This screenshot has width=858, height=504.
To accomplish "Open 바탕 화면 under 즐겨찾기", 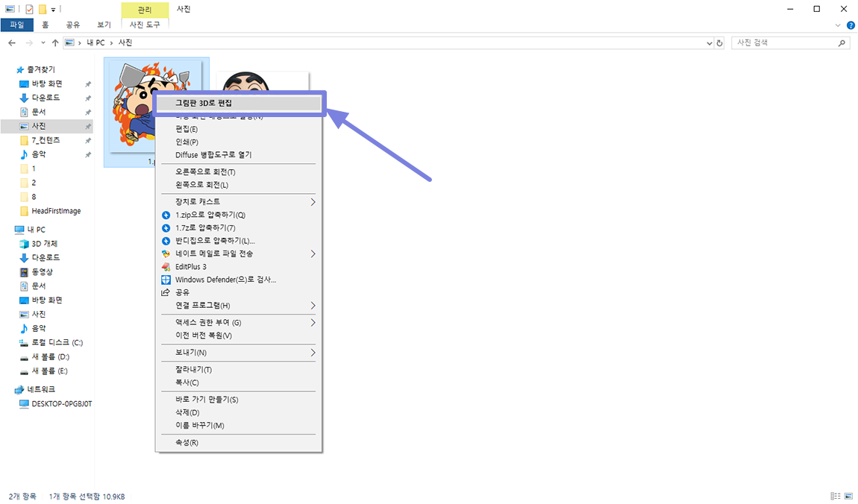I will [x=47, y=84].
